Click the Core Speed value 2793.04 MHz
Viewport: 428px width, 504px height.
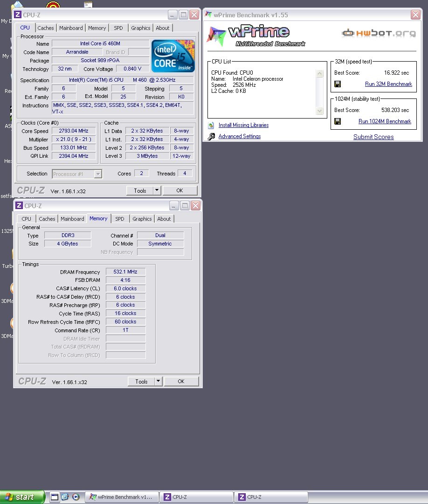(x=74, y=131)
